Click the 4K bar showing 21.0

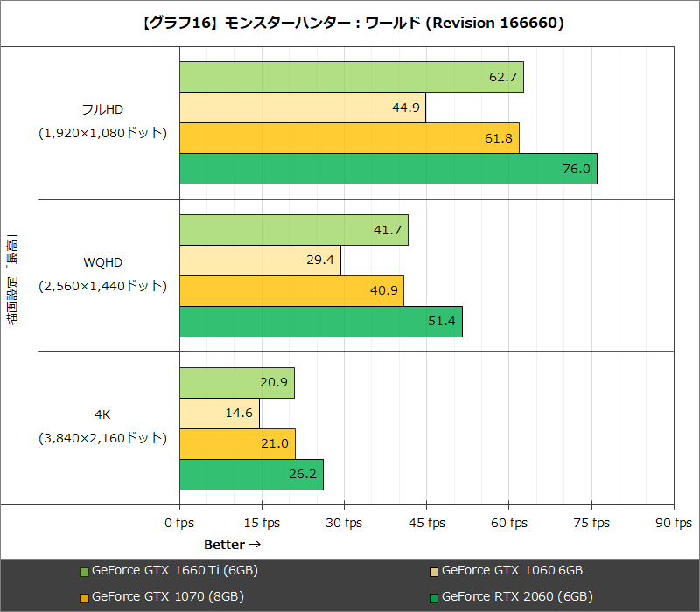coord(237,444)
